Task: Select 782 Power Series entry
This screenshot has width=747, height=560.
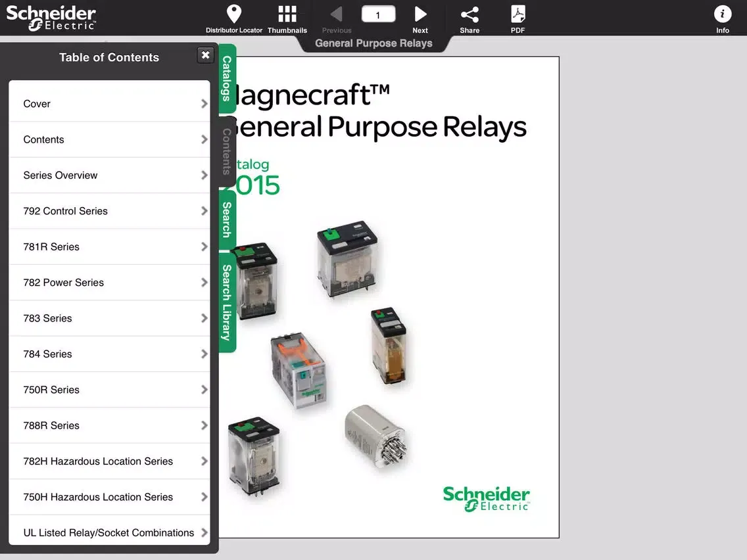Action: tap(109, 283)
